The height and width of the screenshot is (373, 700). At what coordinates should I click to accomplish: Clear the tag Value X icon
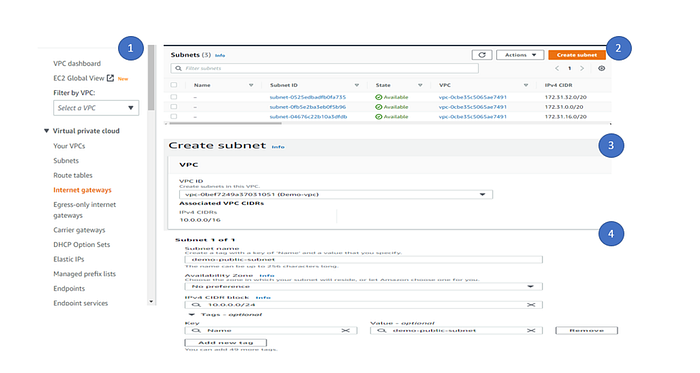tap(531, 331)
